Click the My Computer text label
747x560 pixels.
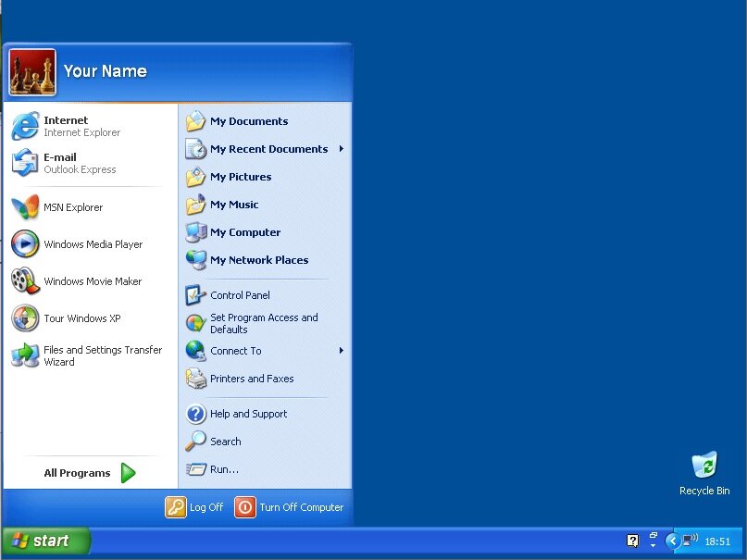click(245, 232)
